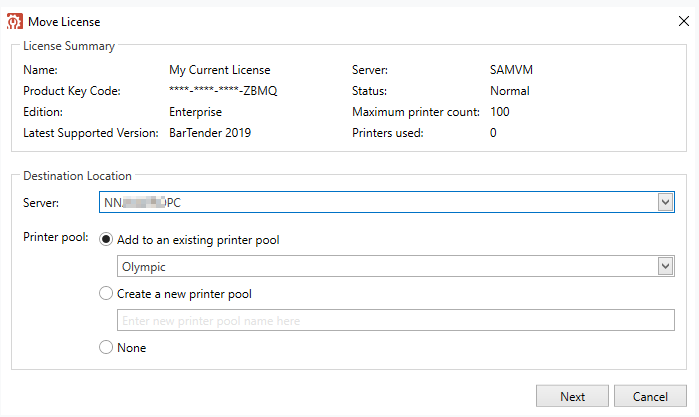
Task: Click the My Current License name value
Action: pyautogui.click(x=219, y=70)
